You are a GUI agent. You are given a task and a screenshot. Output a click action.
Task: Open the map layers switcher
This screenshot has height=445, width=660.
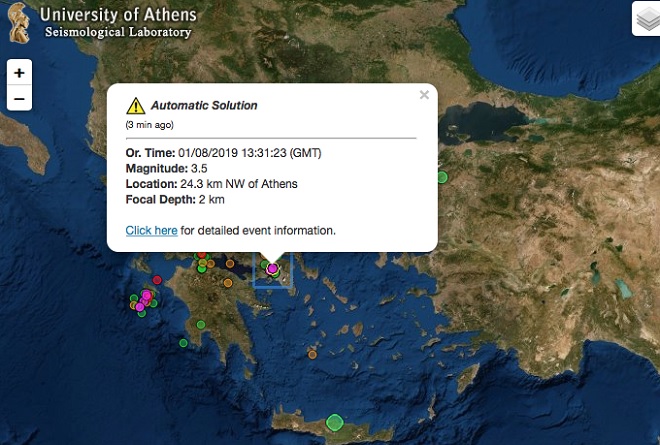pos(646,19)
